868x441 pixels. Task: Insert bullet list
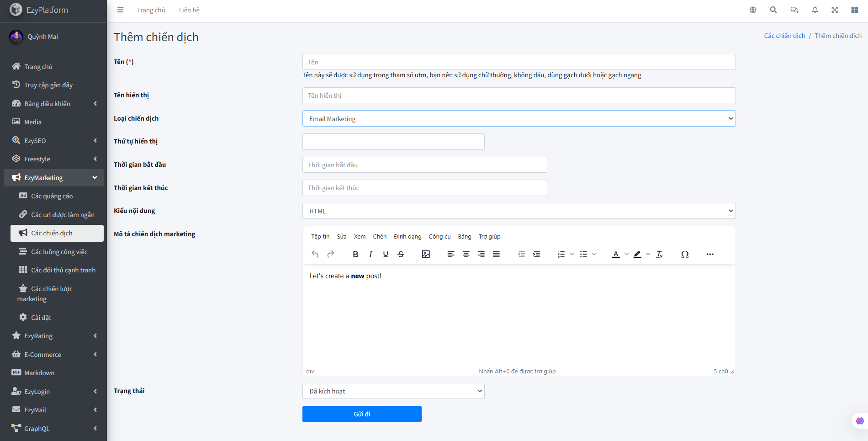click(x=583, y=254)
